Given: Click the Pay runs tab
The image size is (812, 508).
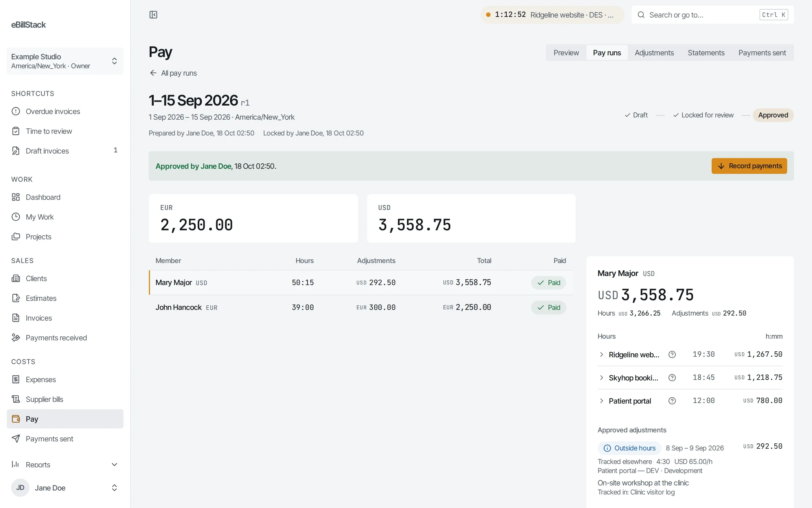Looking at the screenshot, I should (607, 53).
